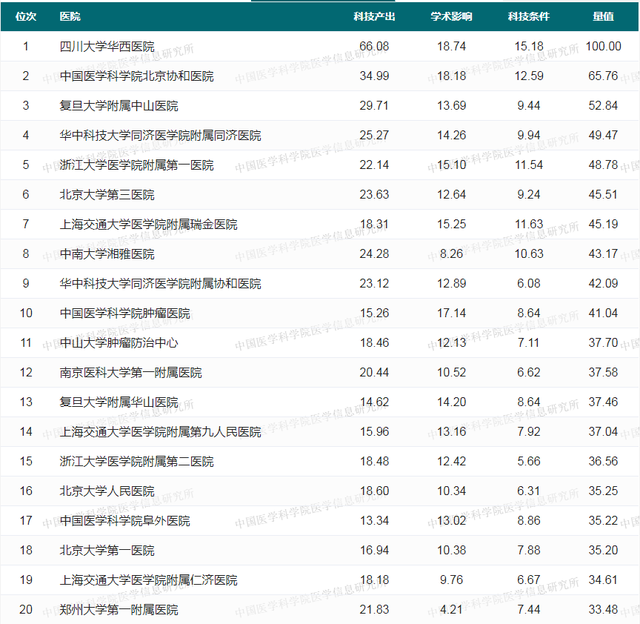
Task: Click the 18.74 学术影响 value
Action: (x=451, y=47)
